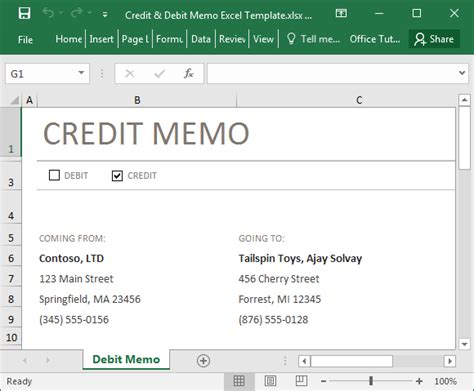The height and width of the screenshot is (391, 474).
Task: Click Springfield, MA 23456 cell
Action: tap(90, 299)
